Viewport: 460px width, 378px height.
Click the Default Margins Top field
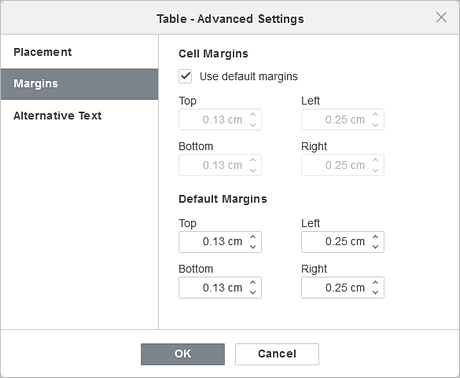click(220, 242)
